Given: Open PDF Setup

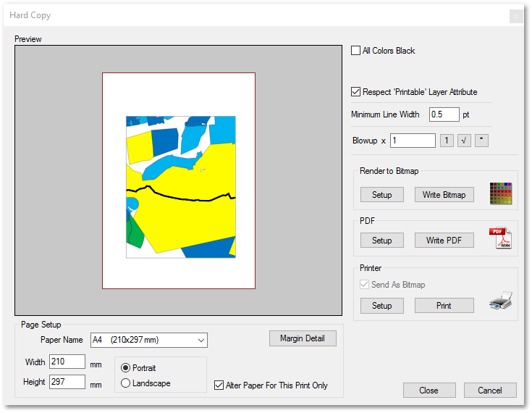Looking at the screenshot, I should [x=382, y=240].
